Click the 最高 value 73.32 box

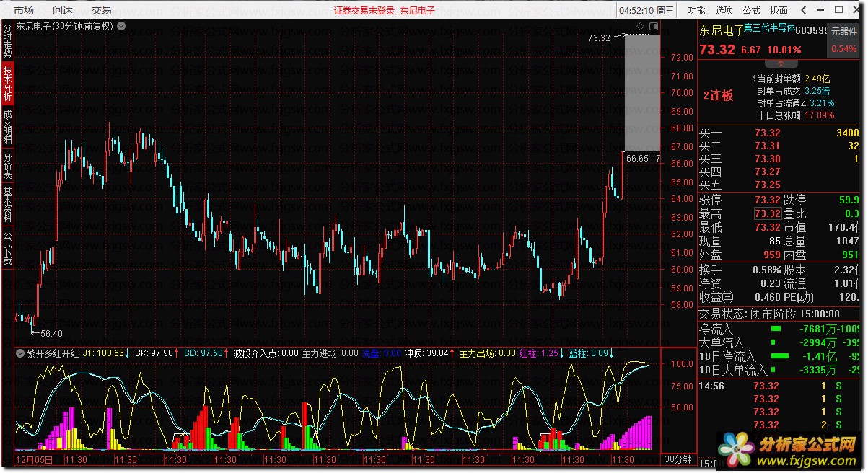pos(768,214)
